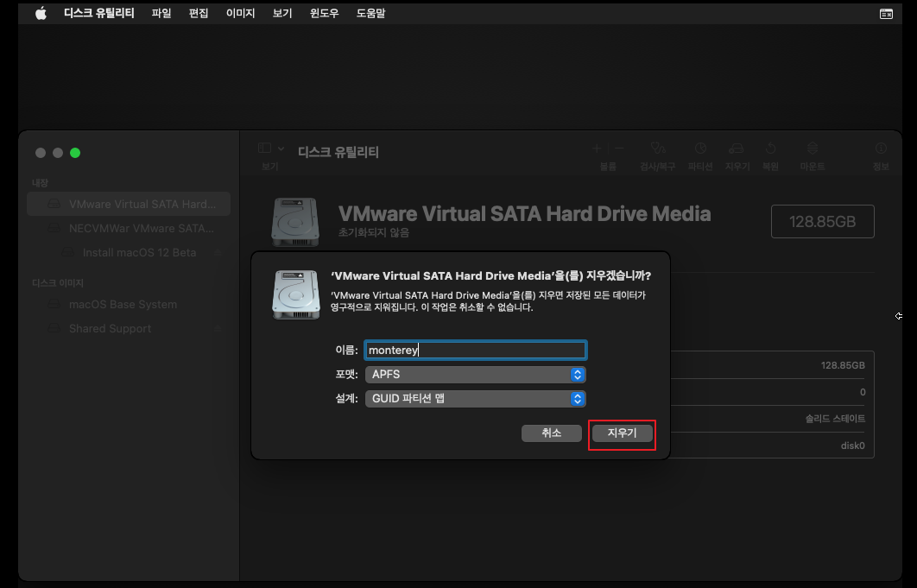Click the macOS Base System disk icon in sidebar

pyautogui.click(x=54, y=304)
